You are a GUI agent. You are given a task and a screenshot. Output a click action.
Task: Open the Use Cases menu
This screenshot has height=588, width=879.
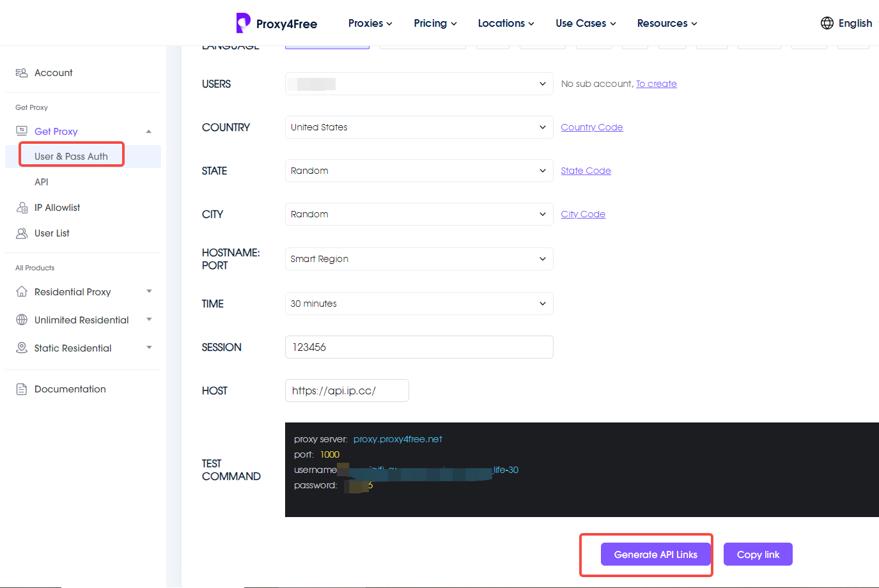click(586, 23)
